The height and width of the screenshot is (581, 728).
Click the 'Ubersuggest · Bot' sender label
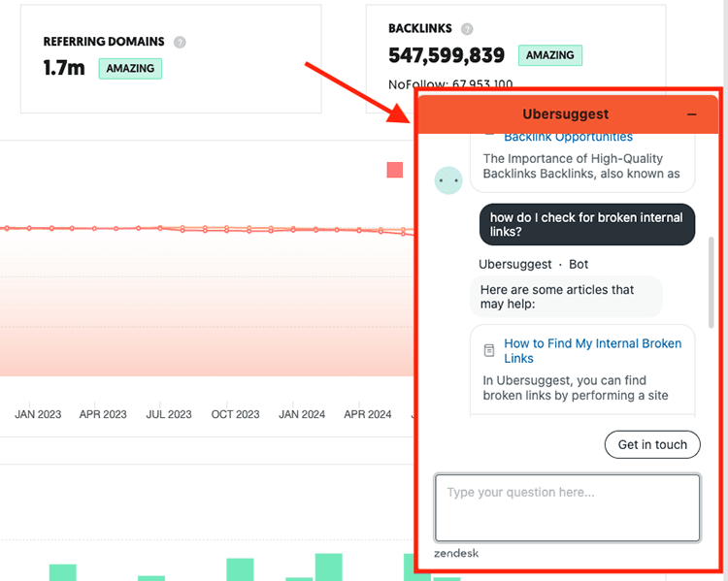coord(534,265)
